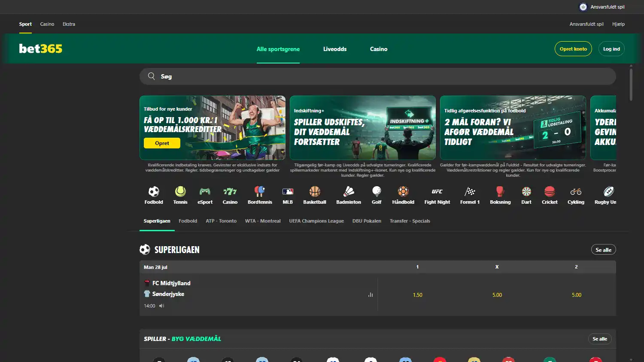The height and width of the screenshot is (362, 644).
Task: Open Casino icon in sports row
Action: 230,191
